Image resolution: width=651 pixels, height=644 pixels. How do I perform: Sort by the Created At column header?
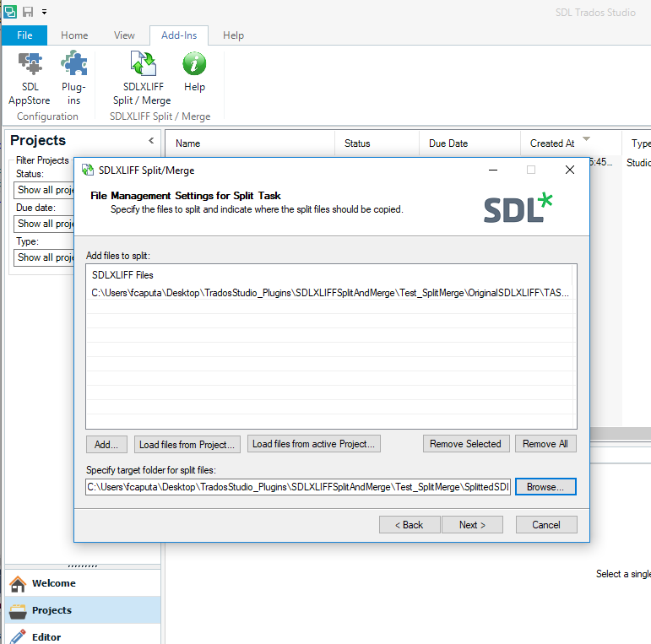coord(552,143)
